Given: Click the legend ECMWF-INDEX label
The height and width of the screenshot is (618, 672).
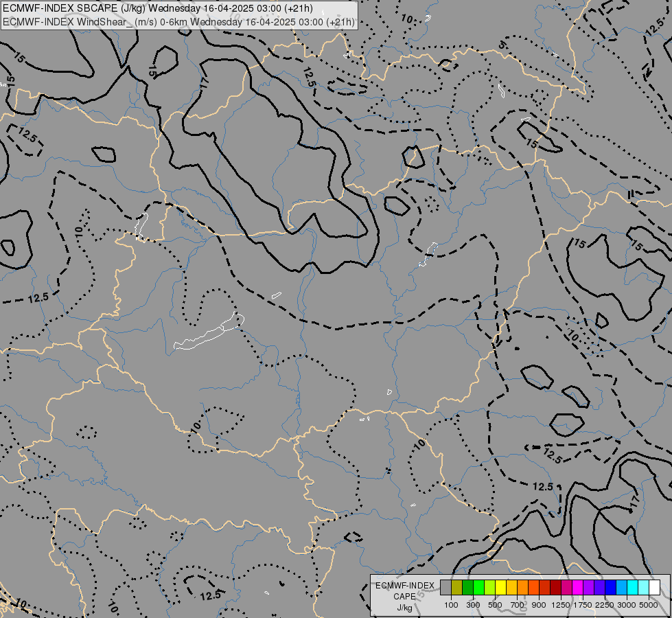Looking at the screenshot, I should click(405, 586).
